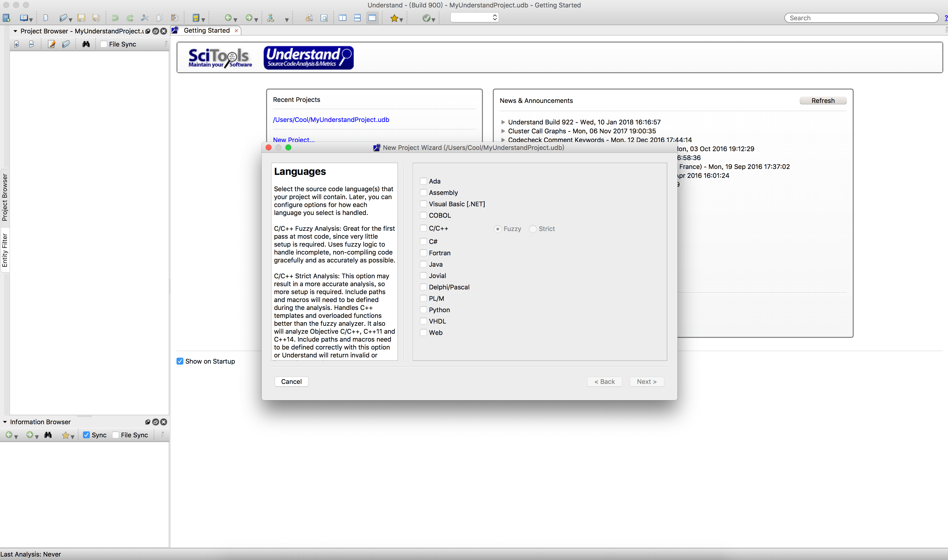Open recent project MyUnderstandProject.udb link
948x560 pixels.
point(331,120)
